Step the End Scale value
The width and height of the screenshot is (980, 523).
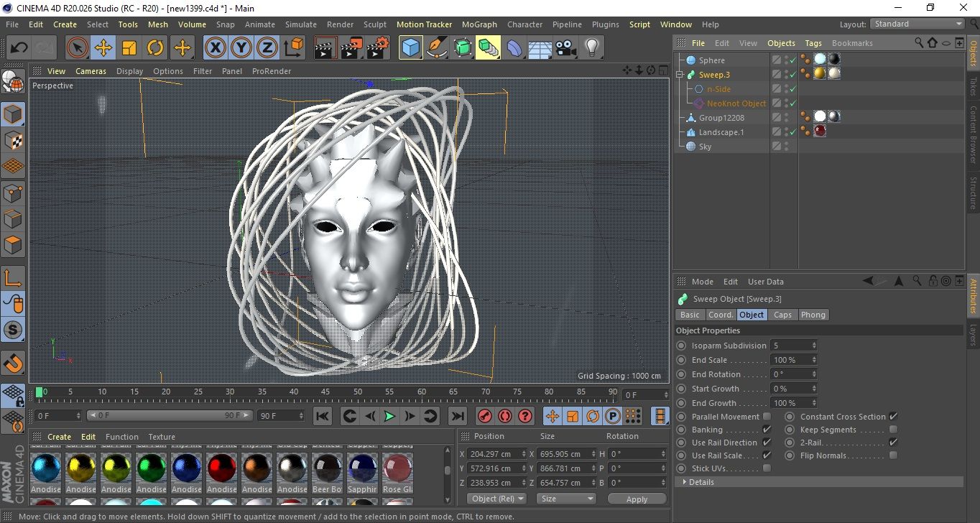(813, 360)
